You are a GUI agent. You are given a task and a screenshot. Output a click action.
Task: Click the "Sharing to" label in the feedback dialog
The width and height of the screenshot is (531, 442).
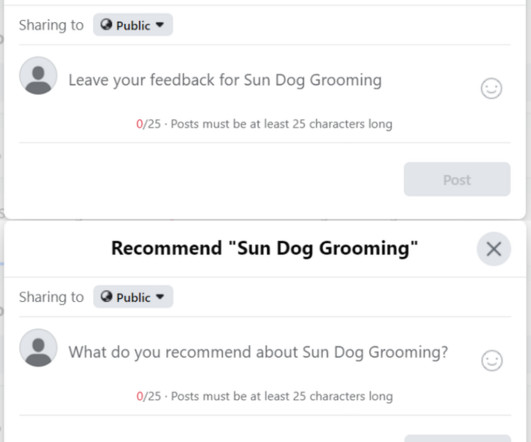[x=51, y=25]
